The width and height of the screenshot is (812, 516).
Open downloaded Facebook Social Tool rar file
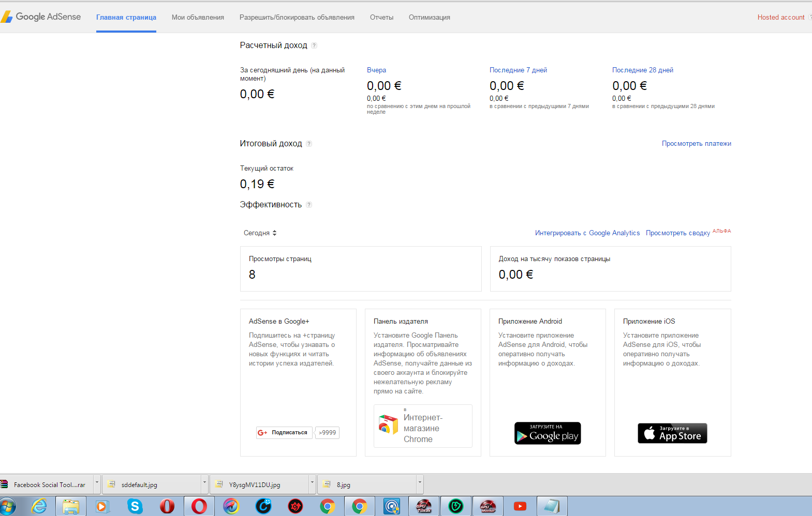click(49, 485)
